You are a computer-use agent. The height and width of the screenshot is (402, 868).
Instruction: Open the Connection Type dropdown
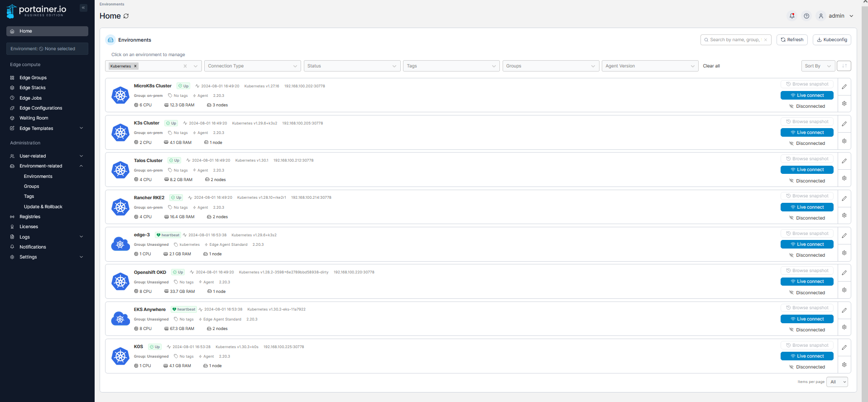[x=252, y=66]
